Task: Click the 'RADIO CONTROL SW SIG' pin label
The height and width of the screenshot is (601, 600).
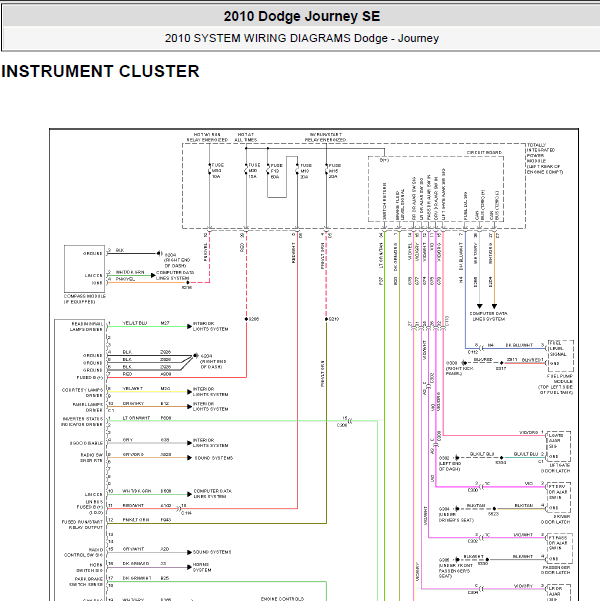Action: click(83, 552)
